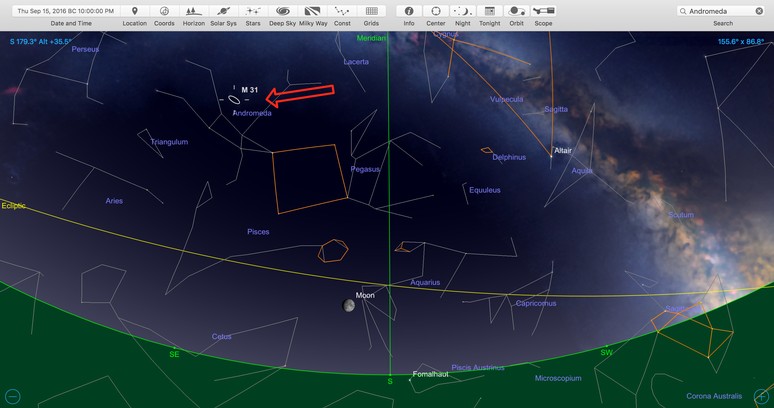Open the Info panel icon

pos(408,11)
